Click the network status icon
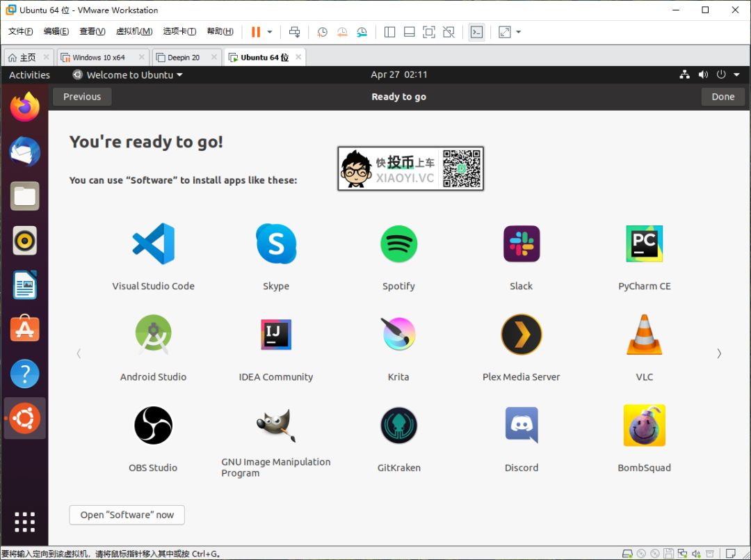The width and height of the screenshot is (751, 560). click(685, 74)
